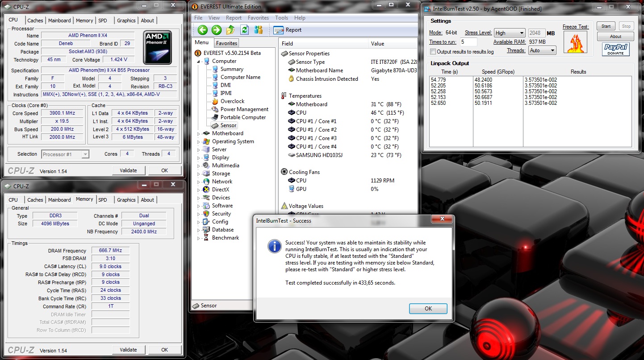The image size is (644, 360).
Task: Open SPD tab in bottom CPU-Z window
Action: click(x=103, y=200)
